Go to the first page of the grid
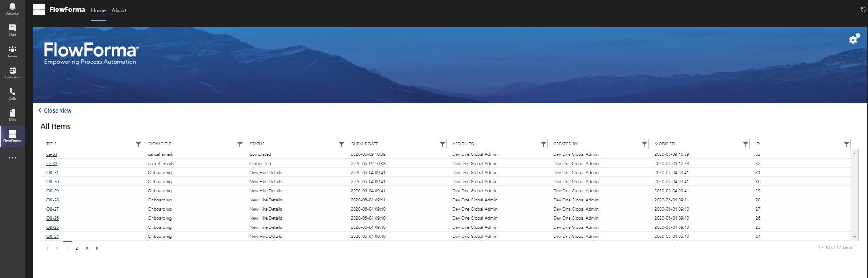The image size is (868, 278). pyautogui.click(x=47, y=248)
